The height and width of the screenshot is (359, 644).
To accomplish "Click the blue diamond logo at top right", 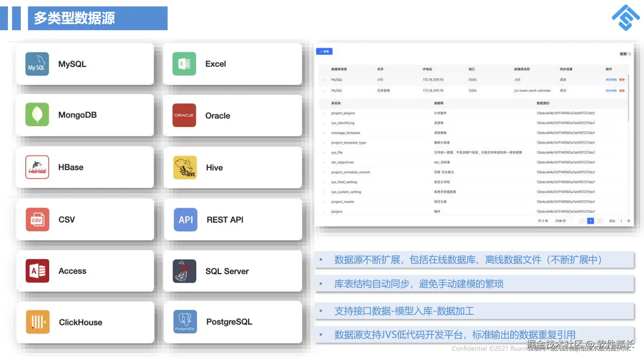I will pyautogui.click(x=626, y=18).
